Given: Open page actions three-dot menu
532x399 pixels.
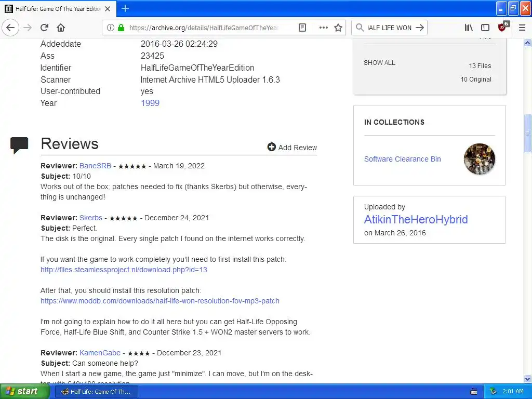Looking at the screenshot, I should pos(324,28).
